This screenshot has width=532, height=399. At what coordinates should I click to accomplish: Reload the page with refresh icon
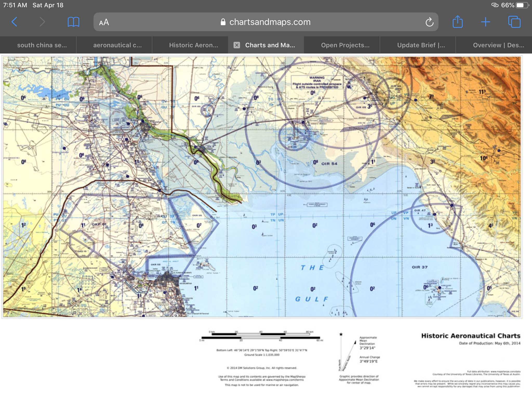[429, 22]
